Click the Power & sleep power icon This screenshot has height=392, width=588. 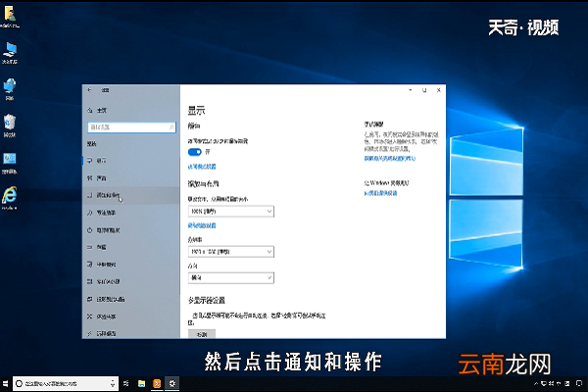point(89,230)
